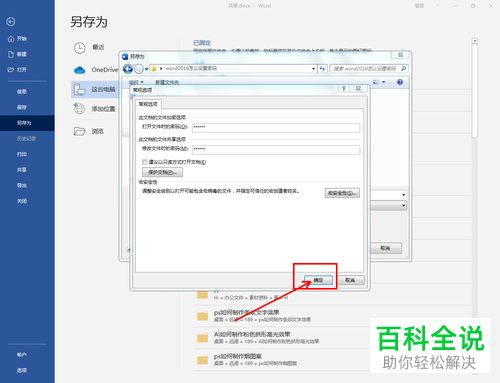Click 登录 in the Word title bar

pos(419,6)
